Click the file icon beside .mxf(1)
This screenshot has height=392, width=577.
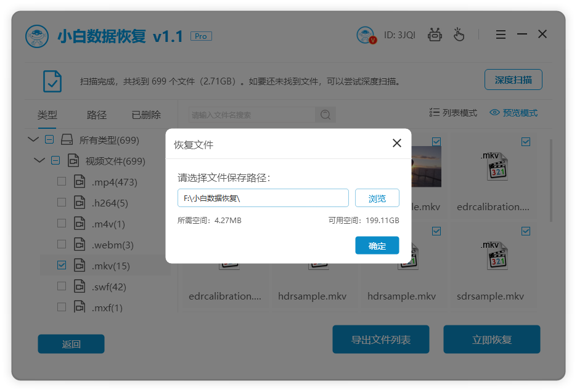(x=80, y=306)
